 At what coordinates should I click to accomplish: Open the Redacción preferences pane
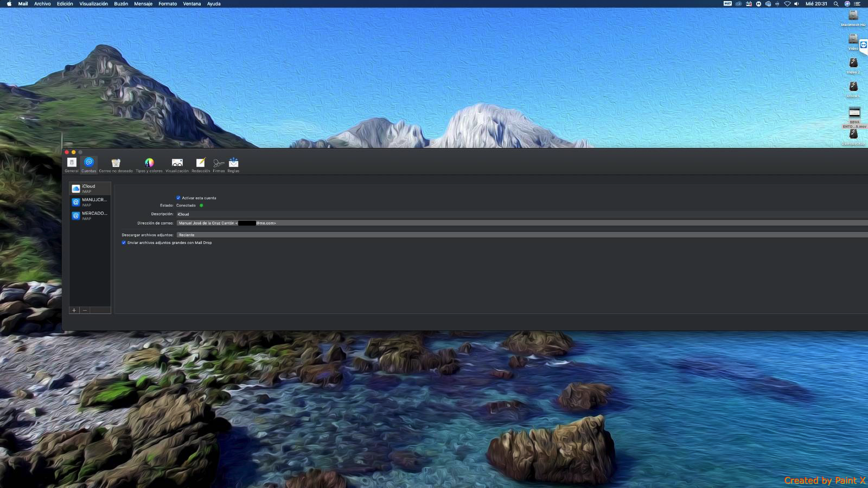coord(201,164)
